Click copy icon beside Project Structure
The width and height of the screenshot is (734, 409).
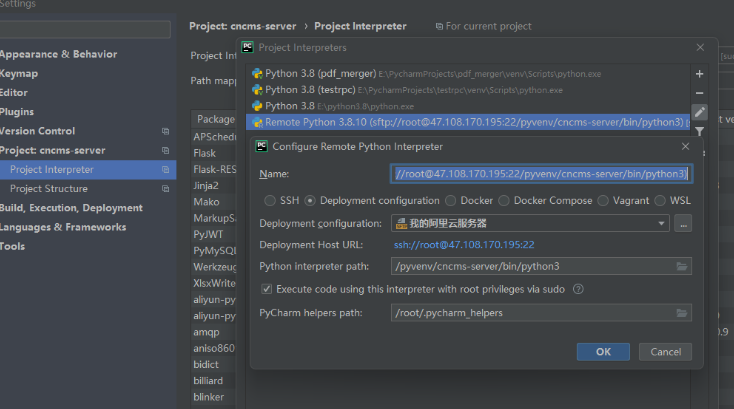click(x=165, y=189)
